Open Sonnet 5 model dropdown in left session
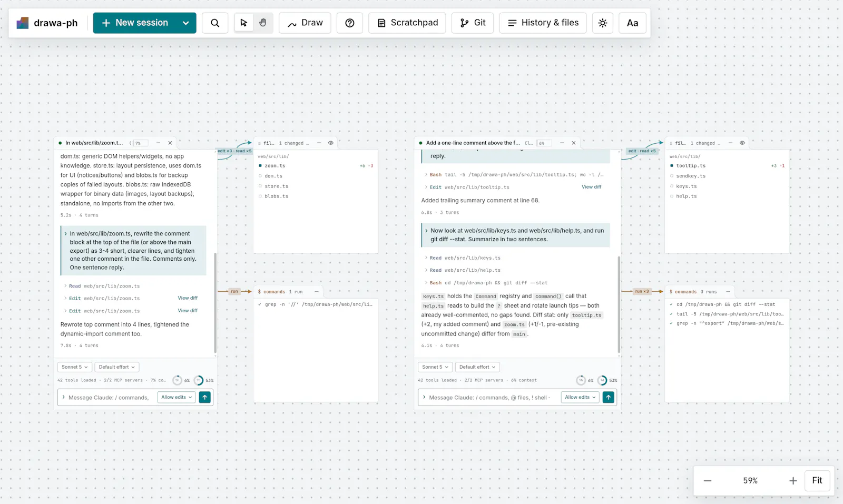The image size is (843, 504). [x=74, y=367]
